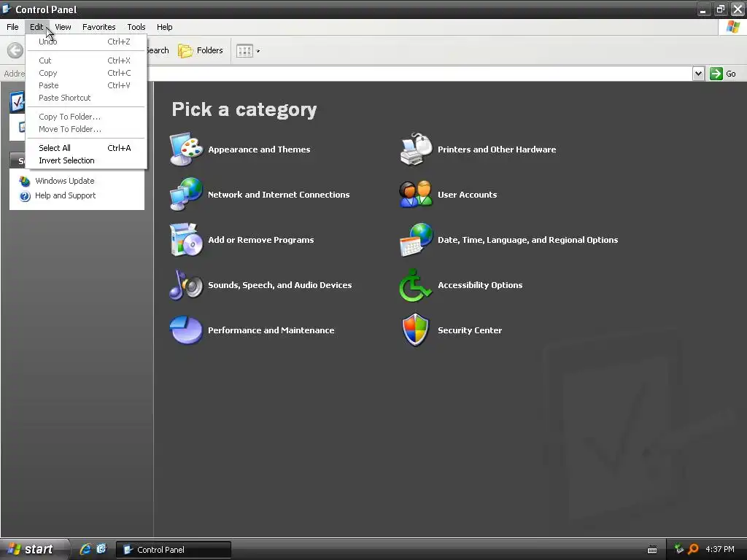The height and width of the screenshot is (560, 747).
Task: Click the Control Panel title bar icon
Action: coord(7,9)
